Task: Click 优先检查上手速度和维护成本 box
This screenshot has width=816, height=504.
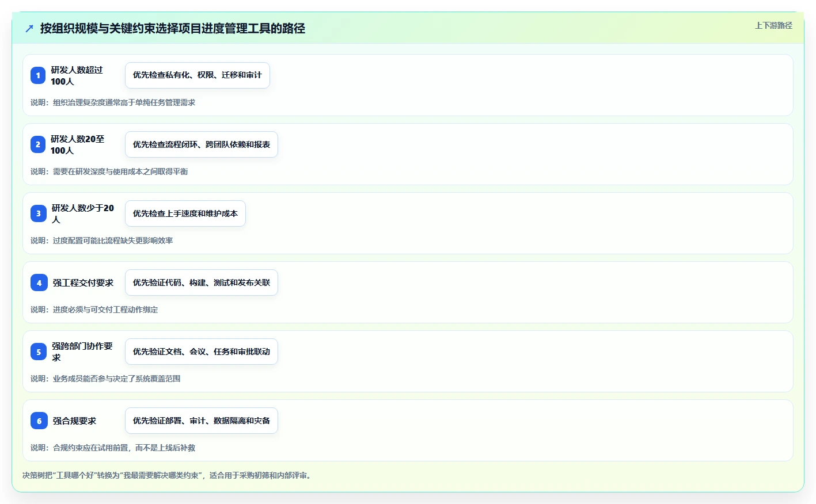Action: 185,213
